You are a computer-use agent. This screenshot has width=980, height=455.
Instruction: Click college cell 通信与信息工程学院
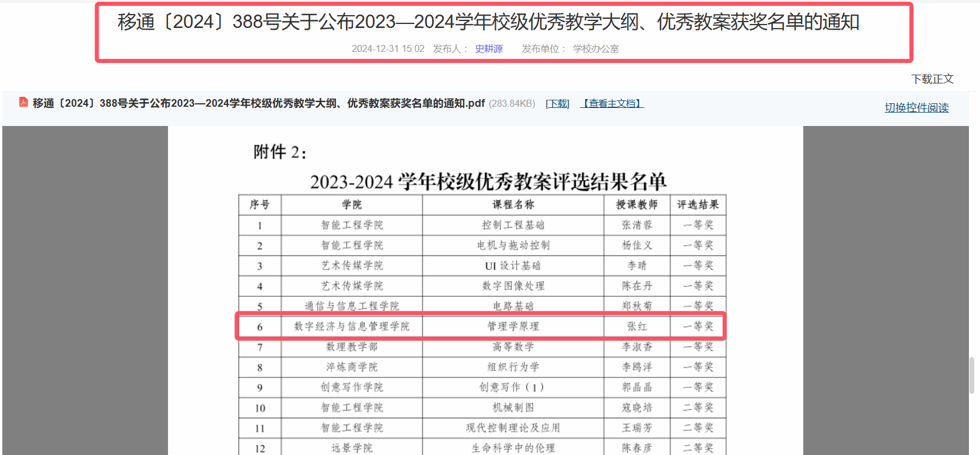(x=352, y=306)
